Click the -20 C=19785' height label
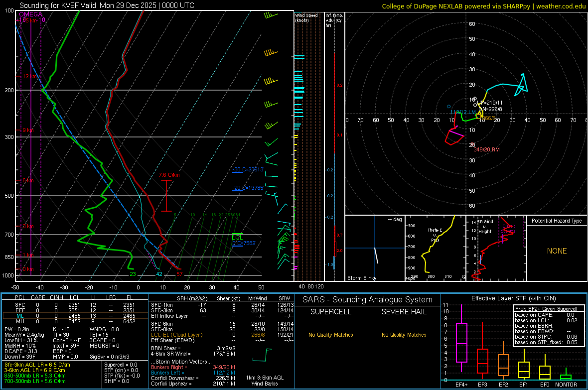The width and height of the screenshot is (588, 390). (248, 188)
